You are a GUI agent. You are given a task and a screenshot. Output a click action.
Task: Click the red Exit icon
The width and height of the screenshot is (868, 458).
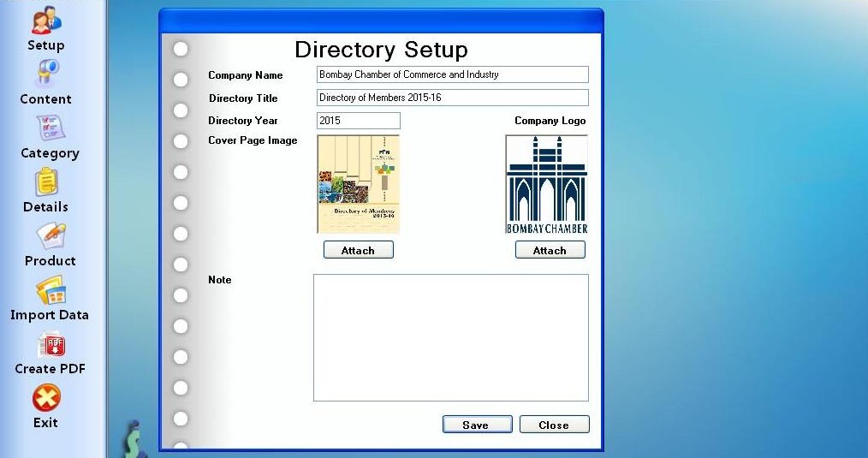pyautogui.click(x=46, y=398)
